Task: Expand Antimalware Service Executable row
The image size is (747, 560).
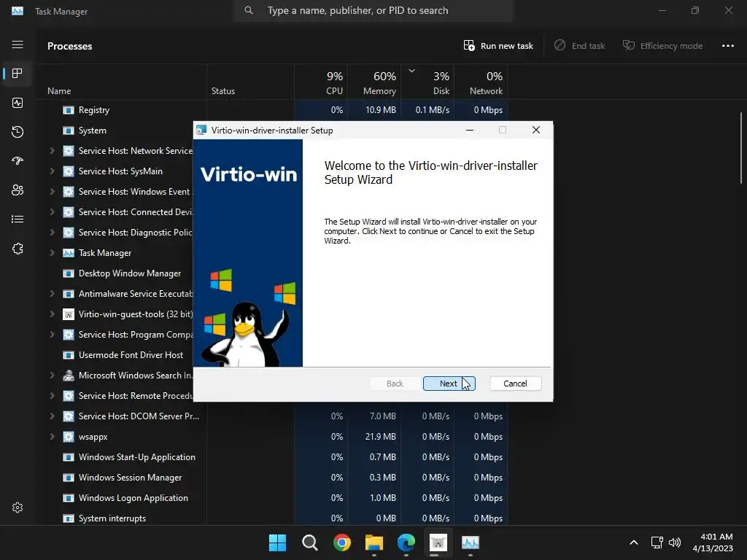Action: pyautogui.click(x=52, y=294)
